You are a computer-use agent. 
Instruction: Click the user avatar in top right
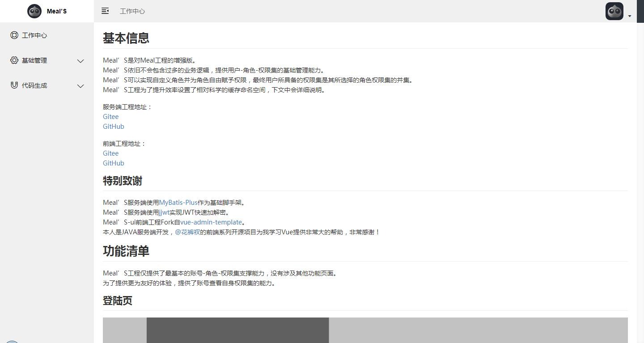(x=614, y=11)
